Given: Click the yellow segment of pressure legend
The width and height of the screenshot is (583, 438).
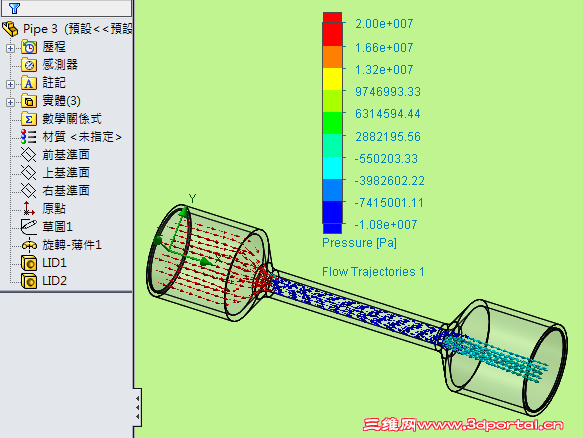Looking at the screenshot, I should pyautogui.click(x=332, y=79).
